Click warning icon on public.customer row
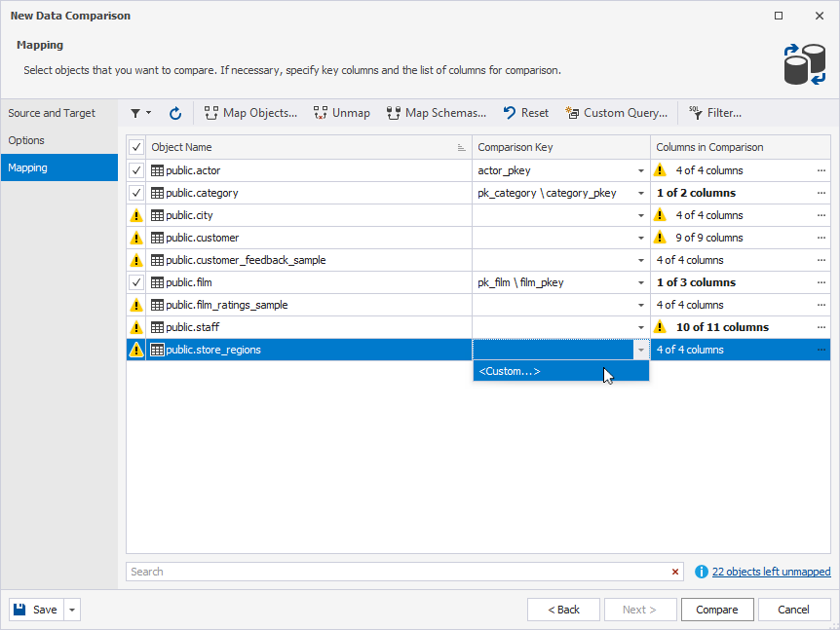840x630 pixels. click(x=136, y=238)
